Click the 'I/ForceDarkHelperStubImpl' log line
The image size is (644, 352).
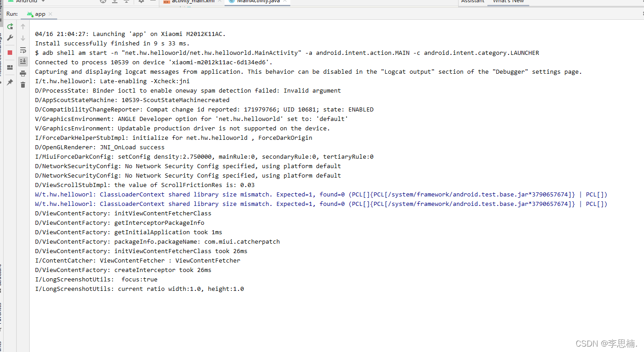pyautogui.click(x=174, y=138)
